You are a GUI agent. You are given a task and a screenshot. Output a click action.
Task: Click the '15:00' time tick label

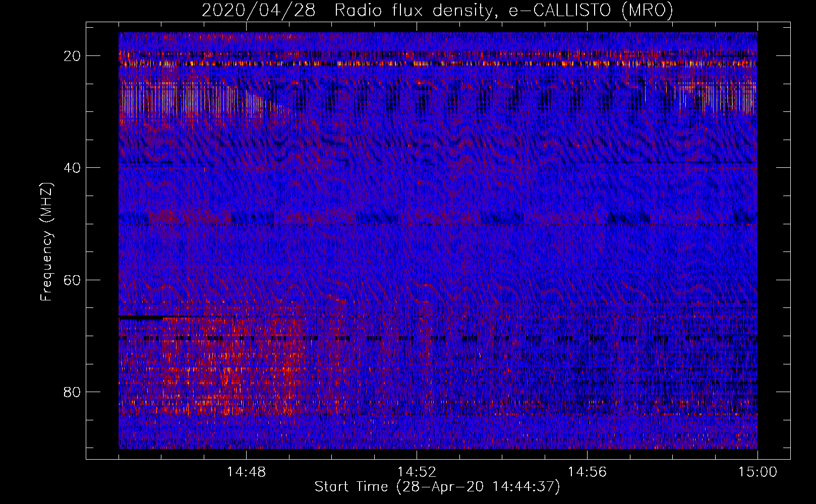click(757, 472)
